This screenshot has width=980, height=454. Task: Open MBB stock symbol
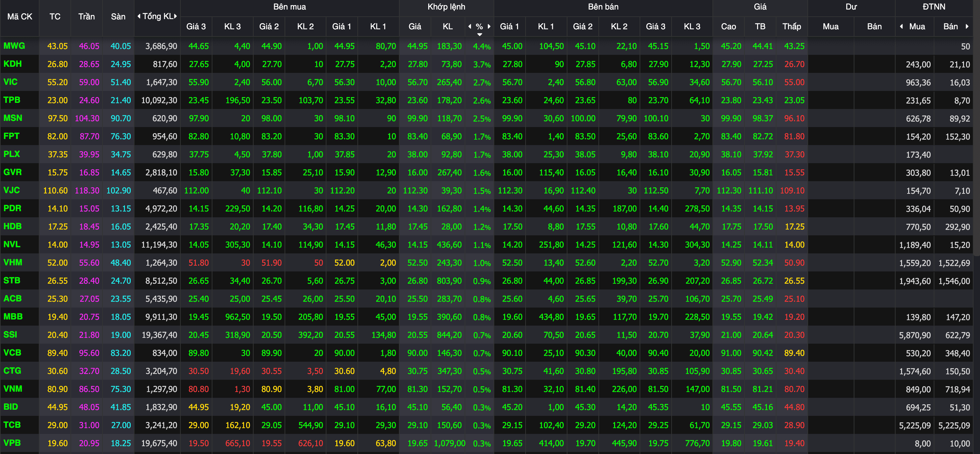pyautogui.click(x=13, y=316)
